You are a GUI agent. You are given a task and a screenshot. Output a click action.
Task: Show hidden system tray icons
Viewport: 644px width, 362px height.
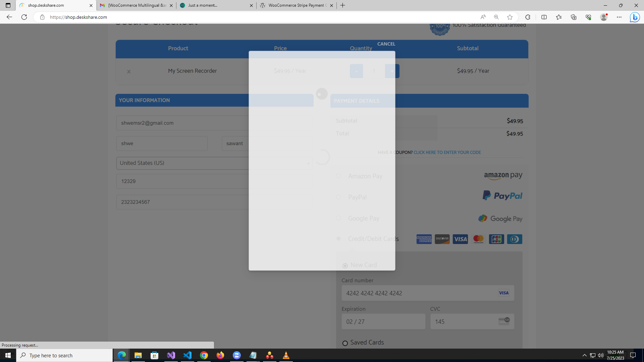pos(584,355)
